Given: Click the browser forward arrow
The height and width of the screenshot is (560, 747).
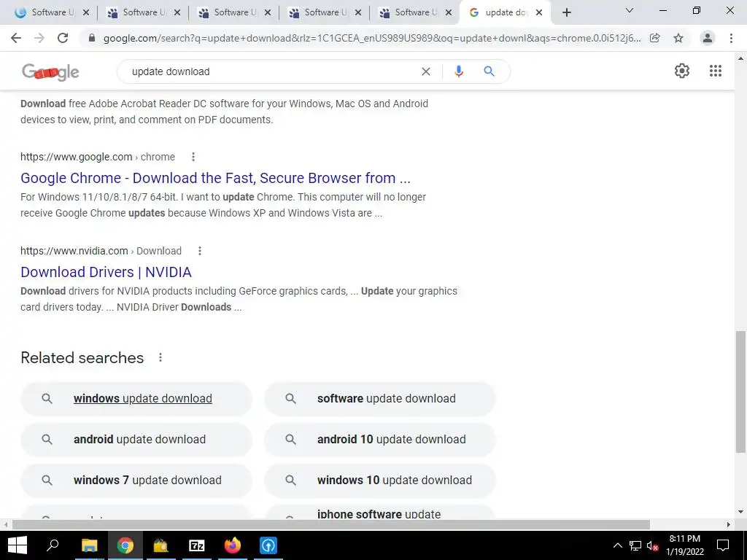Looking at the screenshot, I should (x=39, y=38).
